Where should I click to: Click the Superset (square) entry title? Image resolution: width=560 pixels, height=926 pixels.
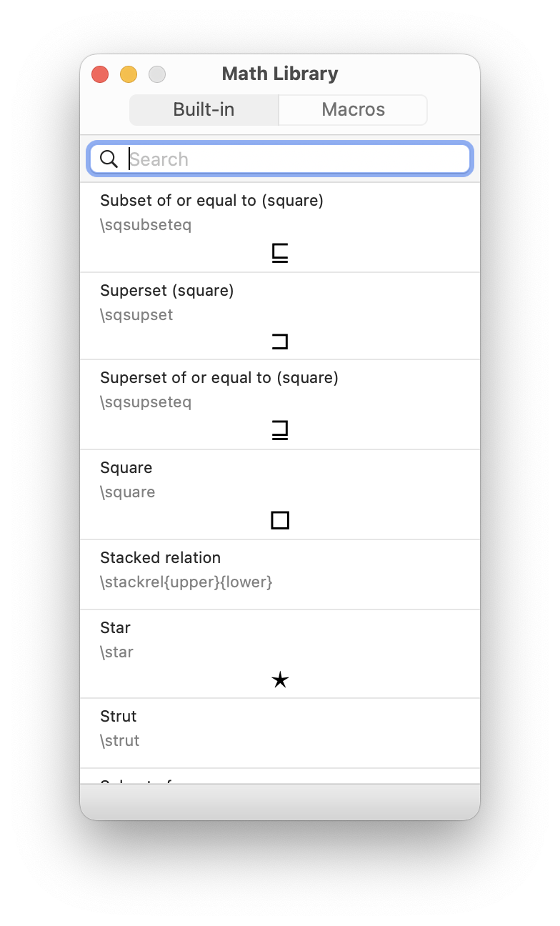point(167,290)
